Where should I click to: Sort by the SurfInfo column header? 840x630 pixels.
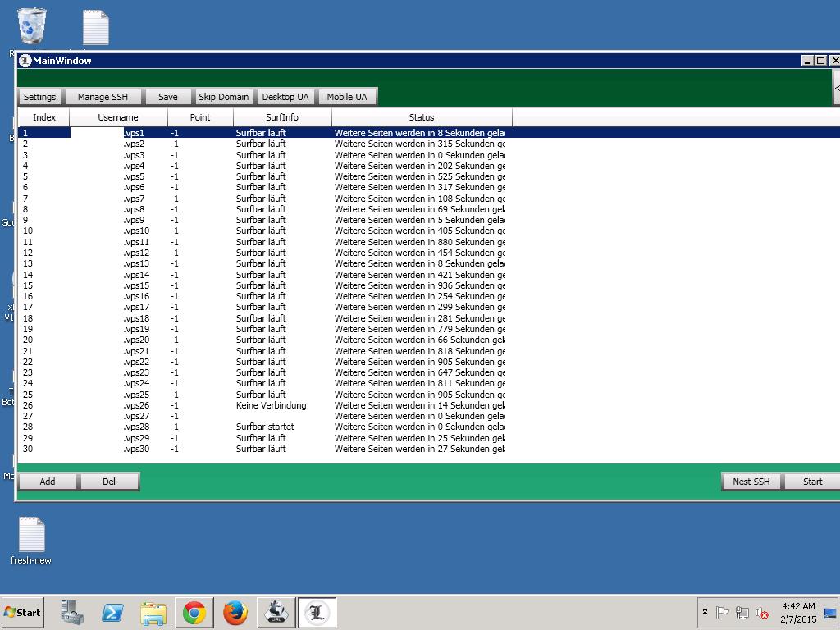pos(282,117)
